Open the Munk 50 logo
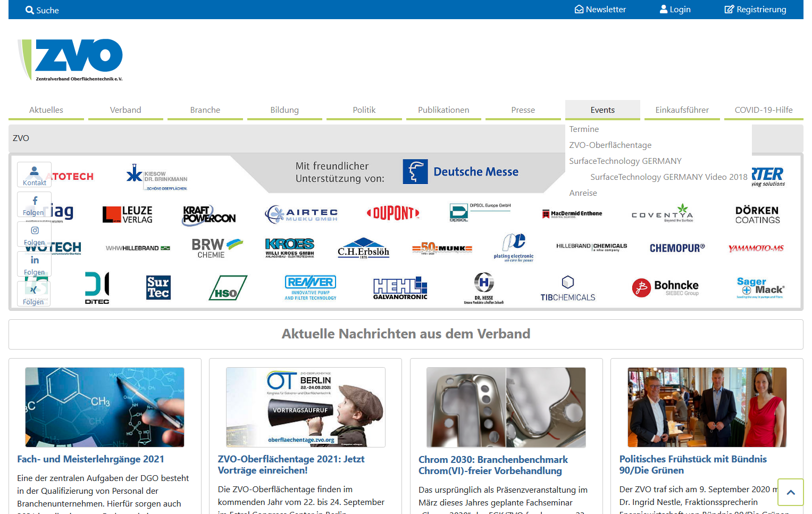This screenshot has width=812, height=514. tap(442, 248)
